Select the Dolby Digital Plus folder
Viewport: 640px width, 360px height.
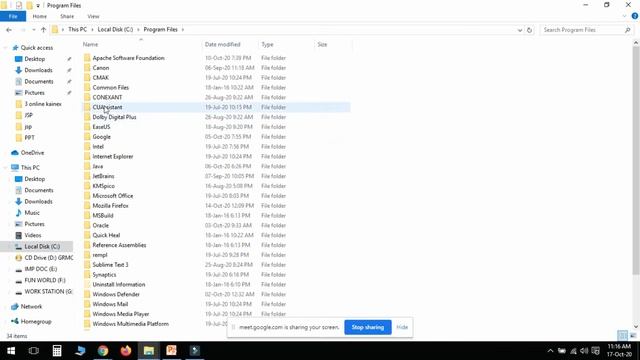click(114, 117)
